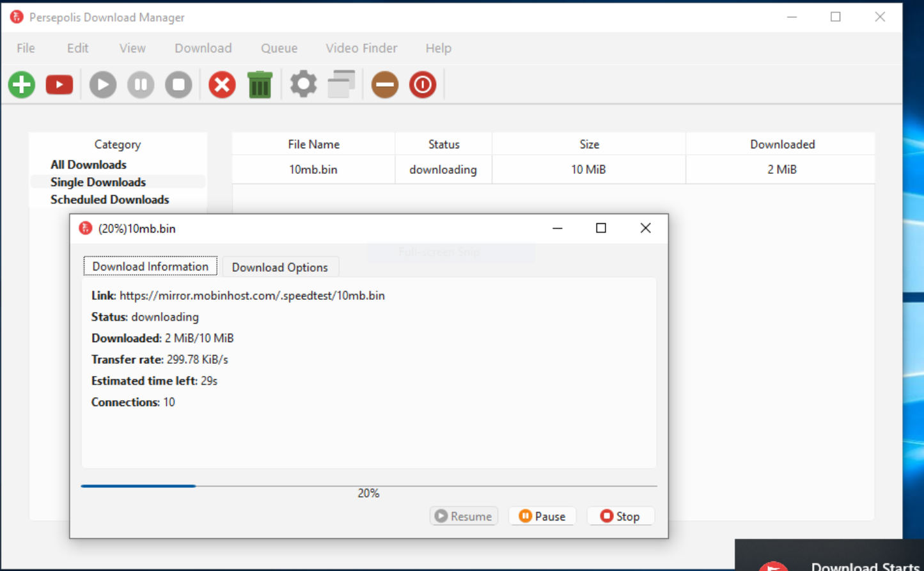924x571 pixels.
Task: Click the gray Resume play icon in toolbar
Action: click(x=103, y=84)
